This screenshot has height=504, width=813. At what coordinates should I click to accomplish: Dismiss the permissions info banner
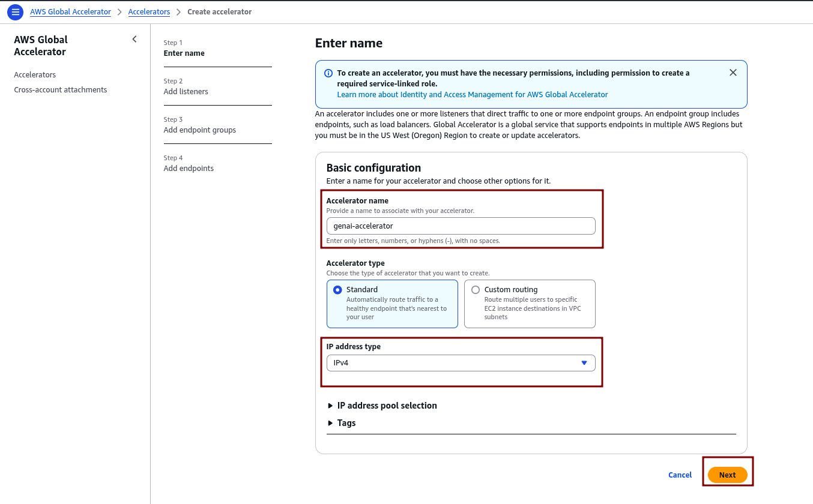(733, 73)
